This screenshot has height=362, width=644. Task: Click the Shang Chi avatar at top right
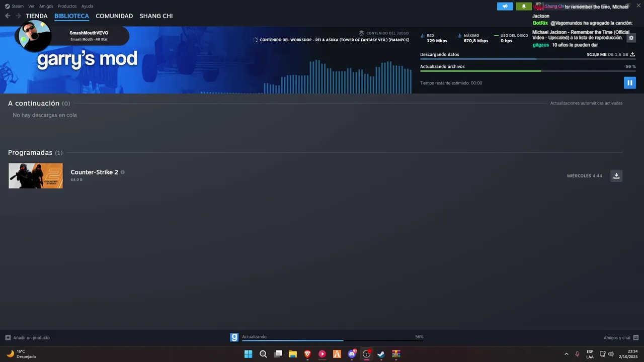[x=539, y=7]
